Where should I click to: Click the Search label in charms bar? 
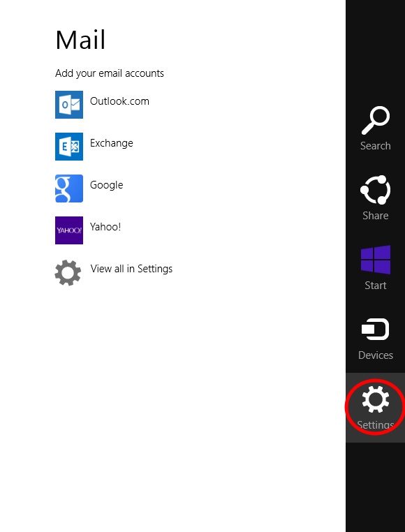point(376,146)
